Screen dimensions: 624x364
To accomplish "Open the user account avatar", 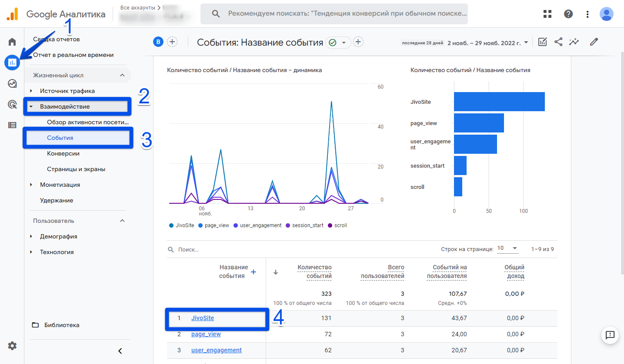I will point(607,14).
